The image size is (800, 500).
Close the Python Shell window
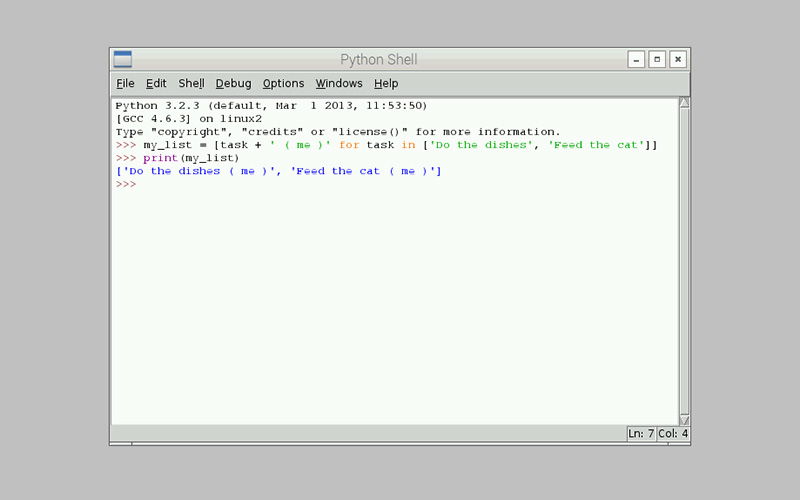[678, 59]
